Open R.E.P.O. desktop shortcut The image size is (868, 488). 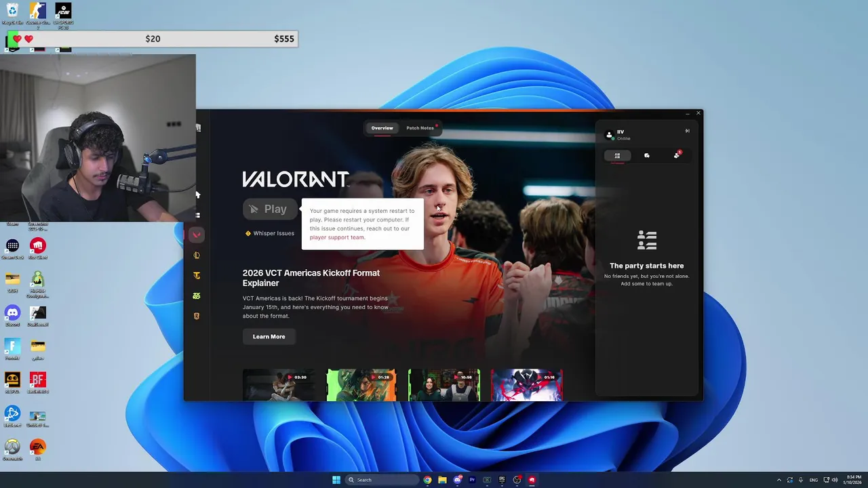click(12, 382)
